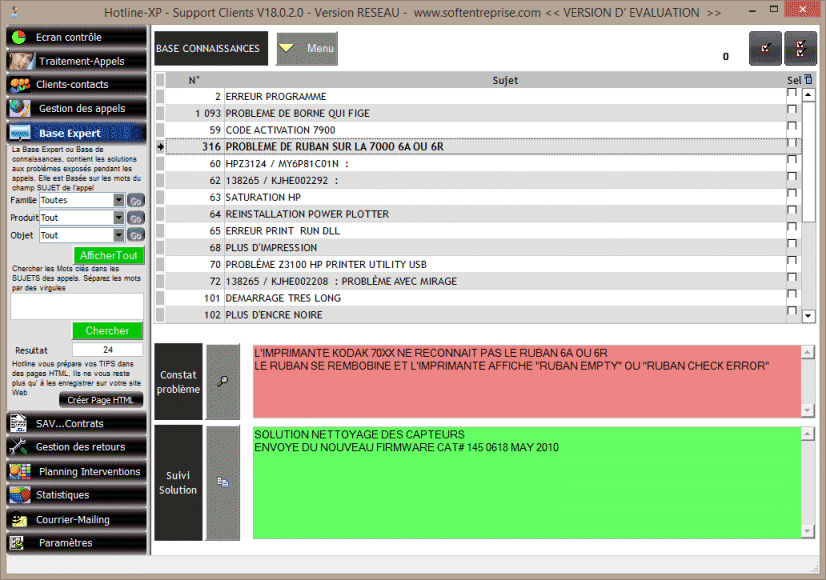Check the Sel box for SATURATION HP row
Screen dimensions: 826x580
click(x=792, y=197)
